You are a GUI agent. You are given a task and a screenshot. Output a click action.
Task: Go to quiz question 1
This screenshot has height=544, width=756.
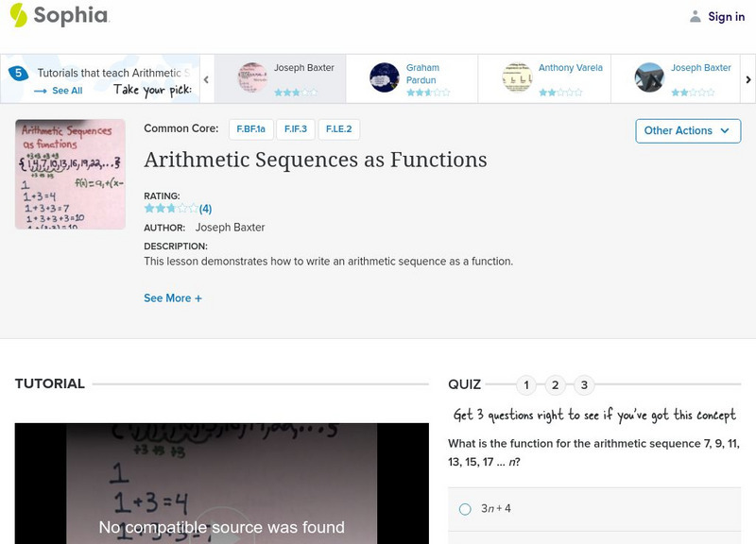pos(526,385)
